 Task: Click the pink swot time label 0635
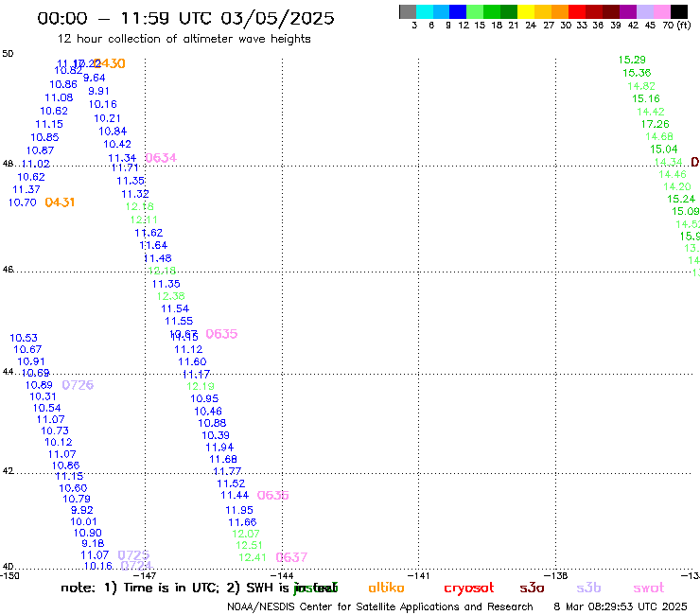[x=222, y=334]
